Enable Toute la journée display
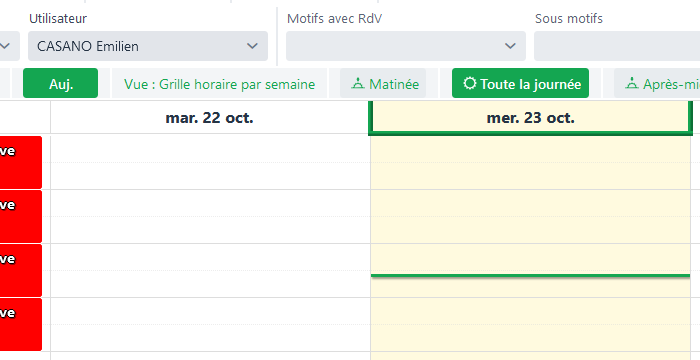This screenshot has width=700, height=360. [x=521, y=83]
